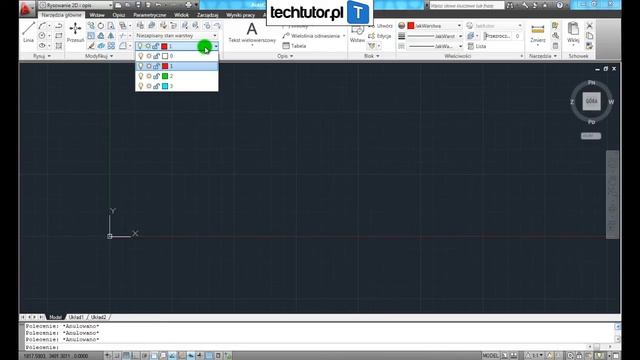Click the copy icon in Schowek panel
Screen dimensions: 640x360
[x=589, y=36]
